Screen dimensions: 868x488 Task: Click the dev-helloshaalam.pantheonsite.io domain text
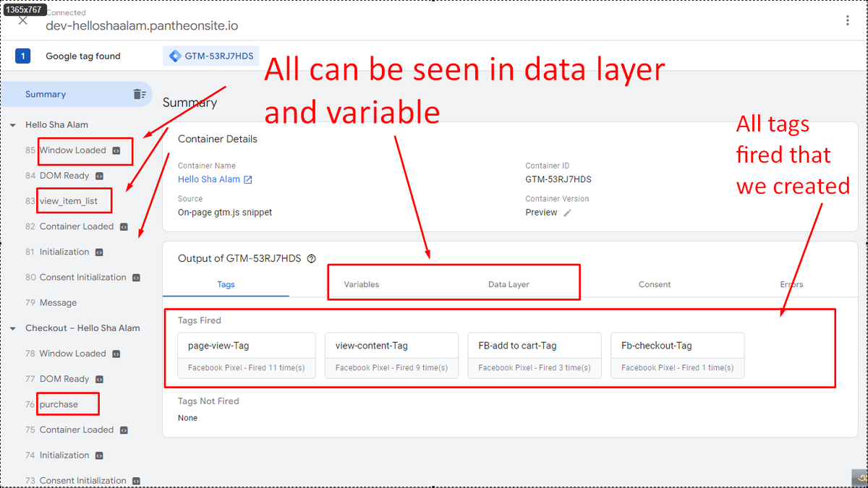coord(142,25)
